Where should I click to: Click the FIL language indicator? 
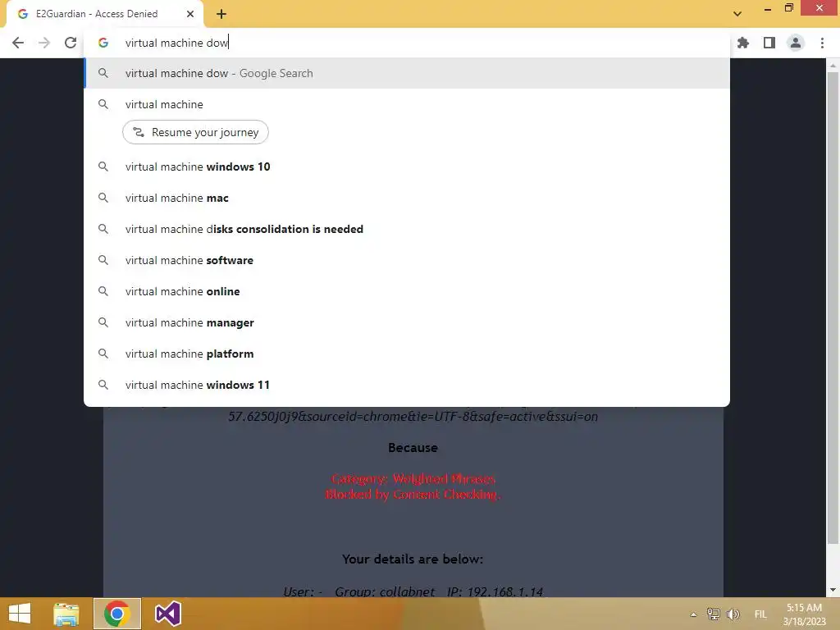760,614
